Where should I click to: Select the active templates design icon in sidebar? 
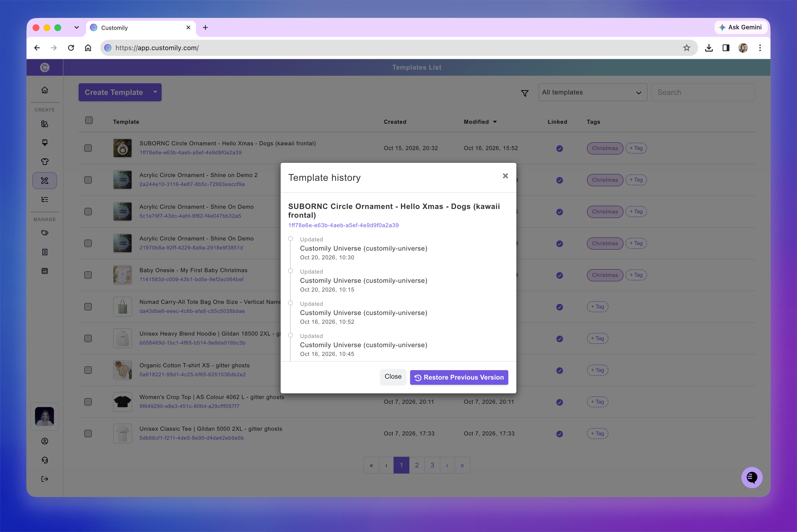tap(44, 181)
